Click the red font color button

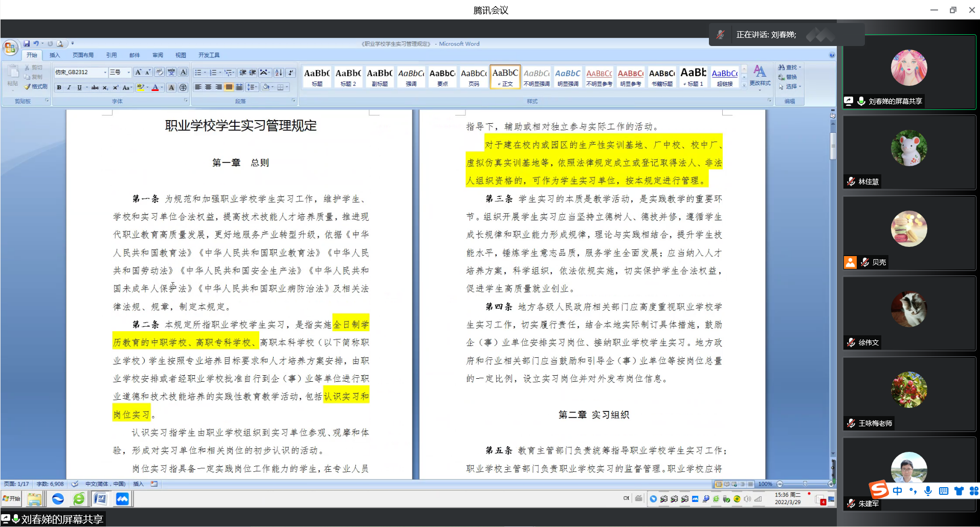tap(155, 87)
